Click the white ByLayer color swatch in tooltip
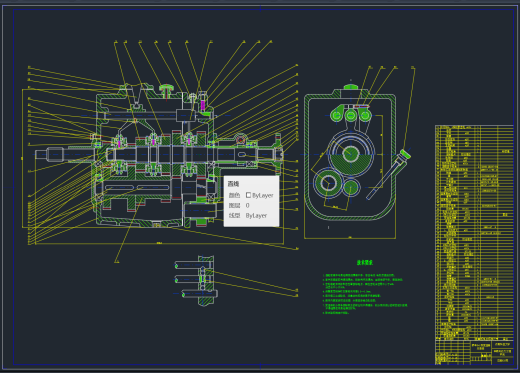Screen dimensions: 520x373 (248, 195)
